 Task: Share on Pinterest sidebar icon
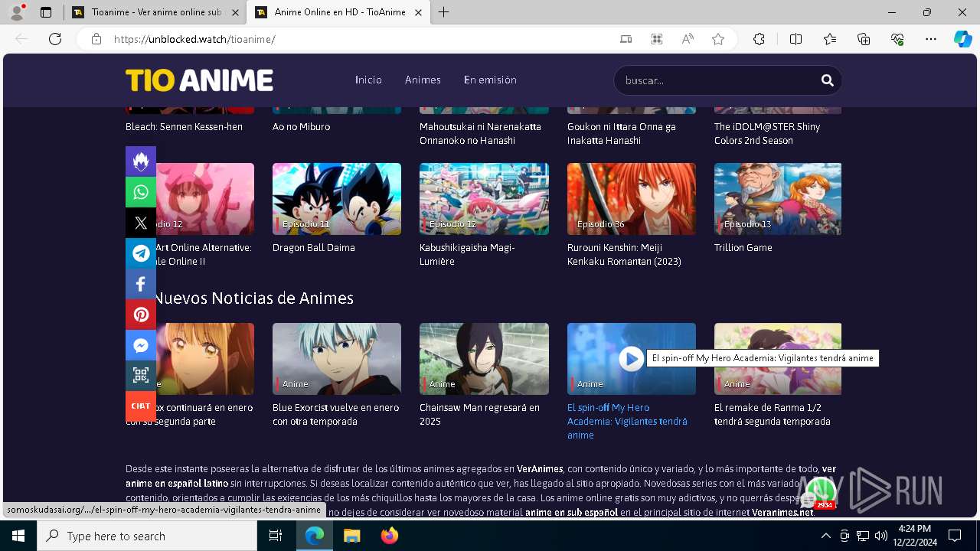[141, 315]
